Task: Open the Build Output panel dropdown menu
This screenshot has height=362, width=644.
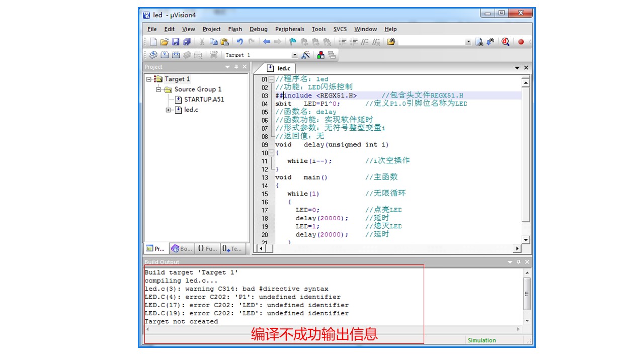Action: (510, 262)
